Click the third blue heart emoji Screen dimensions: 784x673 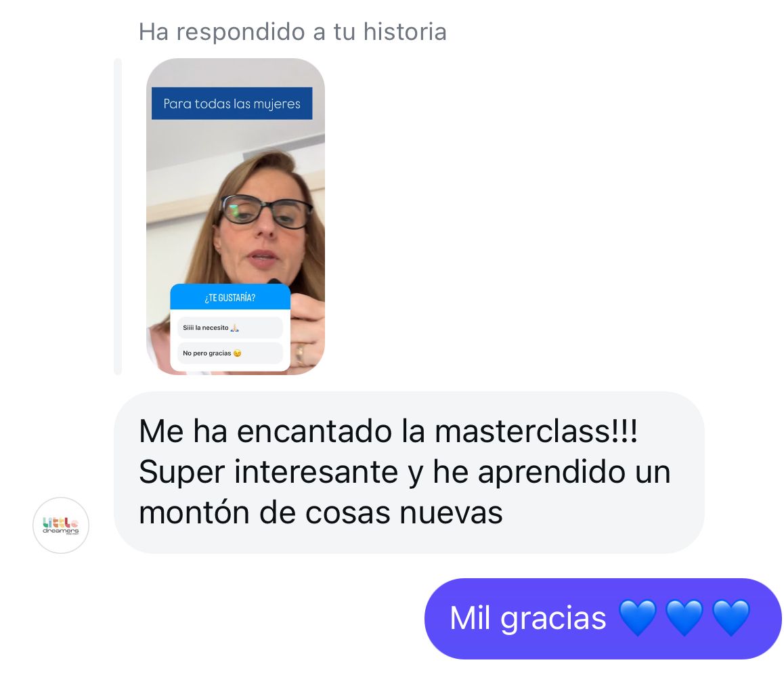click(731, 618)
